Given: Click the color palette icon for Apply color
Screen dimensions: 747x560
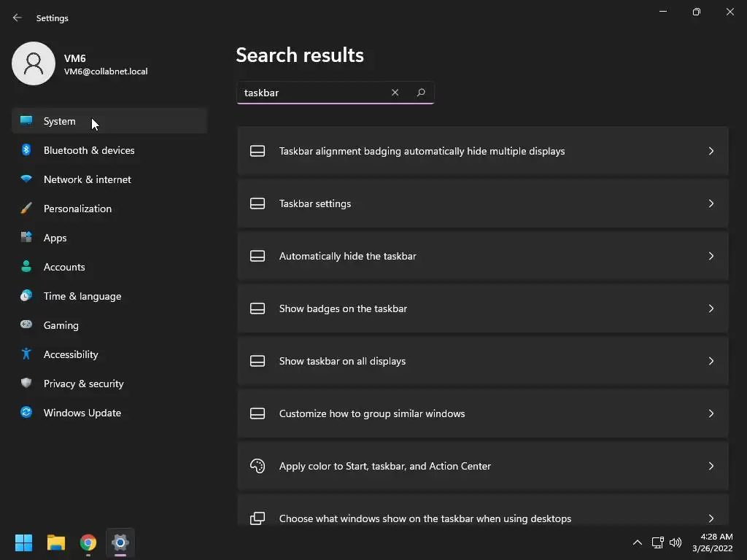Looking at the screenshot, I should (x=258, y=466).
